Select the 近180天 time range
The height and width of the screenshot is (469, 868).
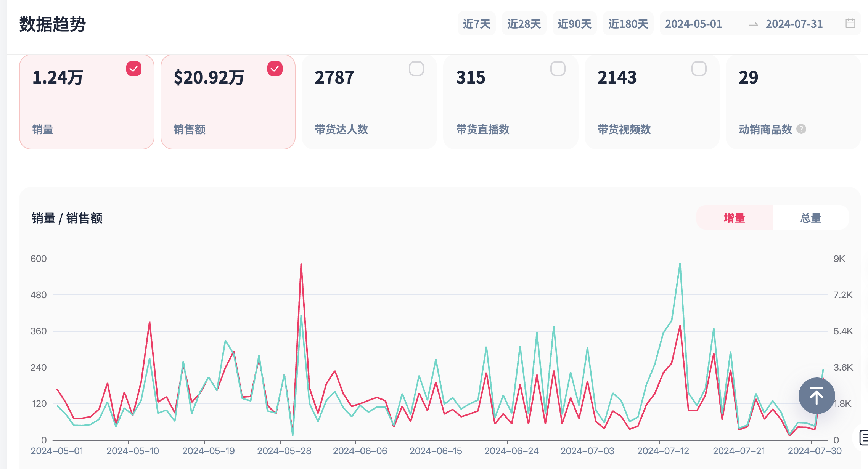click(x=628, y=24)
